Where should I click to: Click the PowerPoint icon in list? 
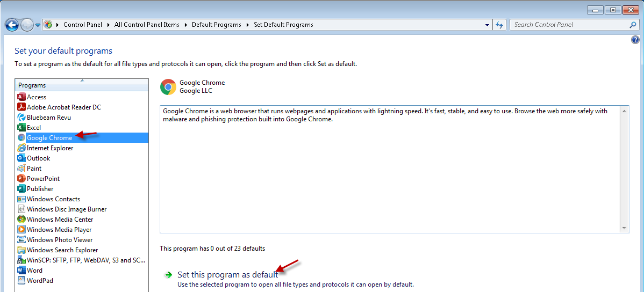coord(22,179)
